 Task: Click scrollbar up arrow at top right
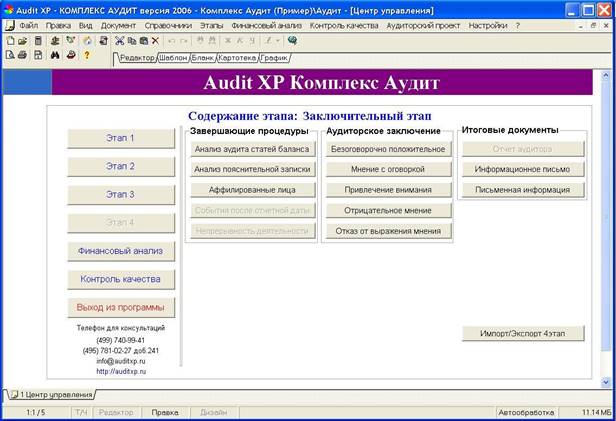tap(605, 76)
